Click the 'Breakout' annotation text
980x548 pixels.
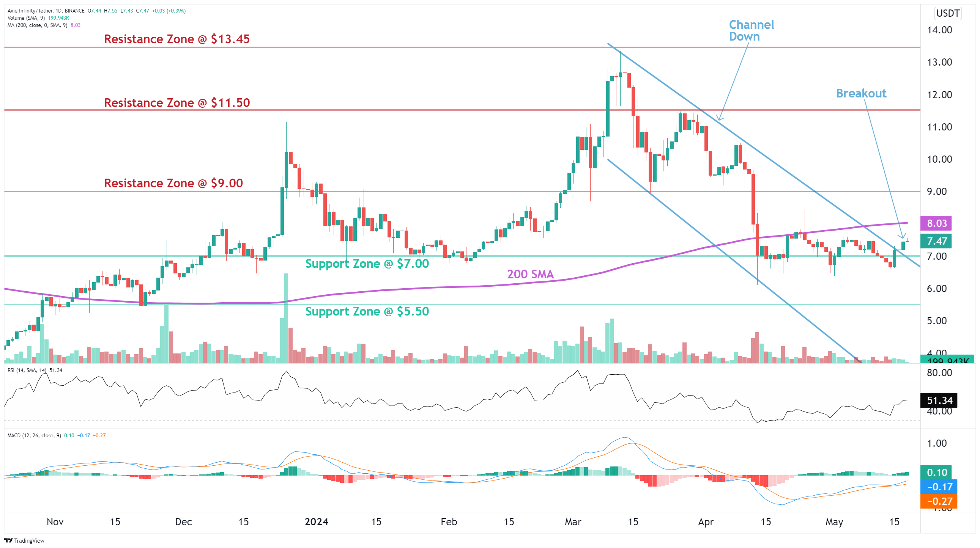tap(861, 93)
